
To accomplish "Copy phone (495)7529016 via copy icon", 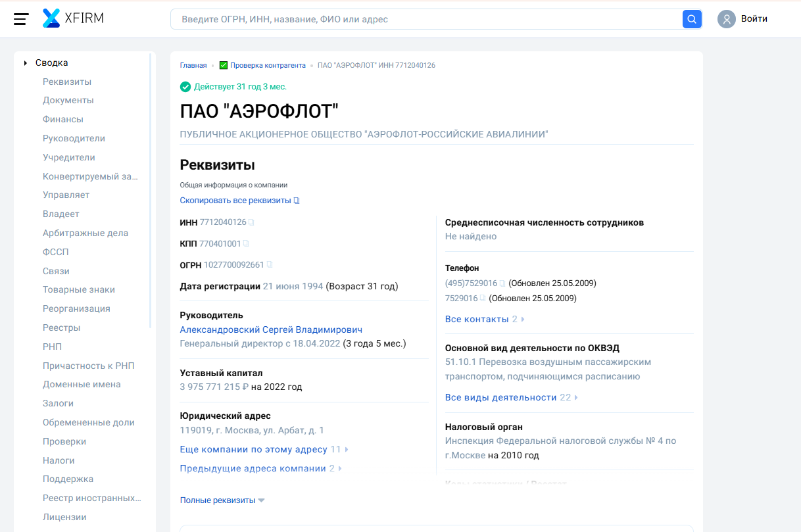I will pos(502,284).
